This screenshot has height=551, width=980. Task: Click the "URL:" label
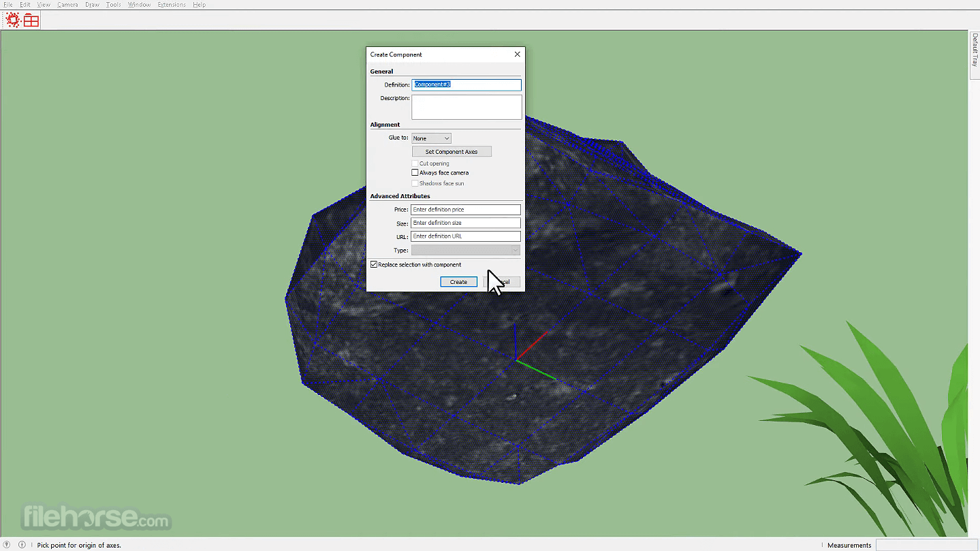point(402,236)
